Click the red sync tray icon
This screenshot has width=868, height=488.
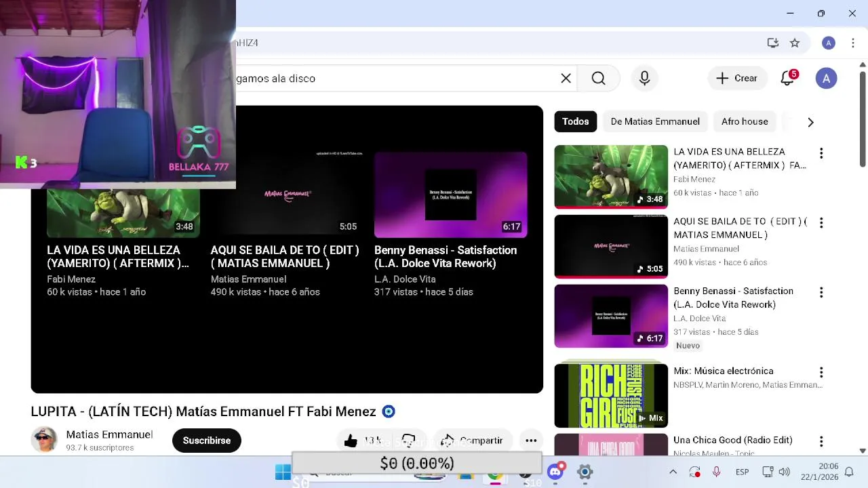[x=694, y=472]
